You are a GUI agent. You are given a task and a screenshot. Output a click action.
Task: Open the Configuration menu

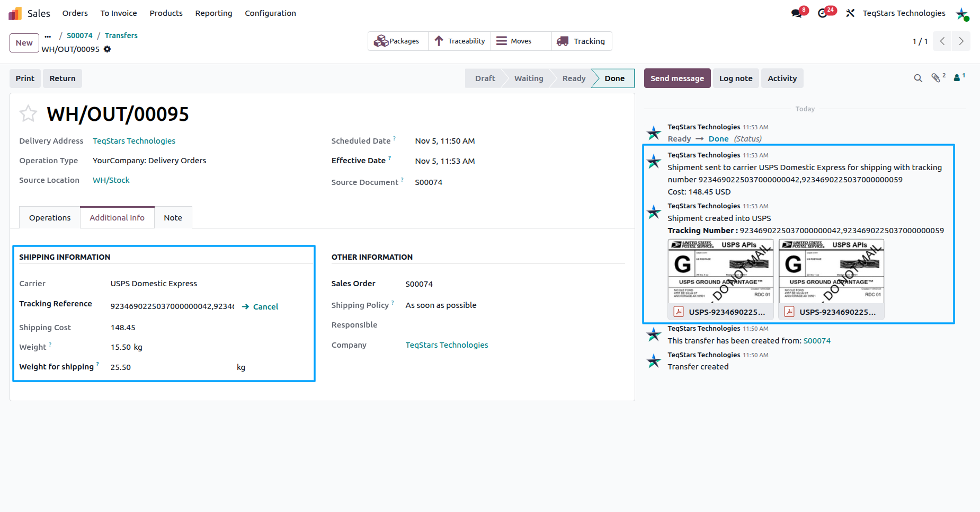pyautogui.click(x=270, y=13)
